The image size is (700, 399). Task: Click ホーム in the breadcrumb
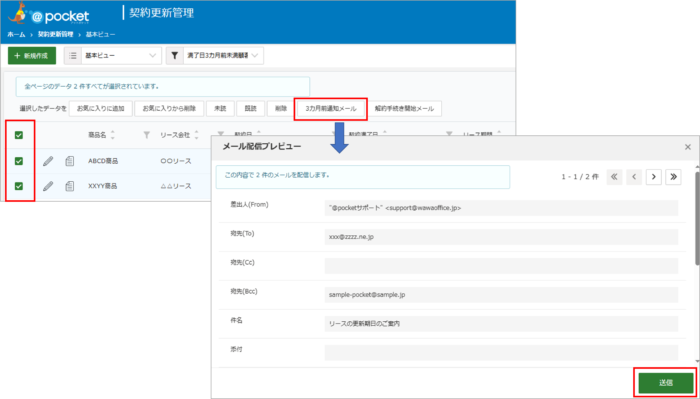tap(16, 34)
